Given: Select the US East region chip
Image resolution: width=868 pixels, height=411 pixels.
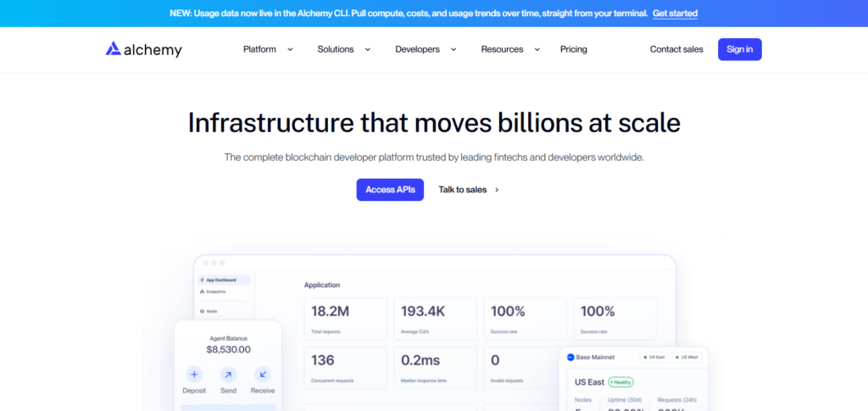Looking at the screenshot, I should pos(654,358).
